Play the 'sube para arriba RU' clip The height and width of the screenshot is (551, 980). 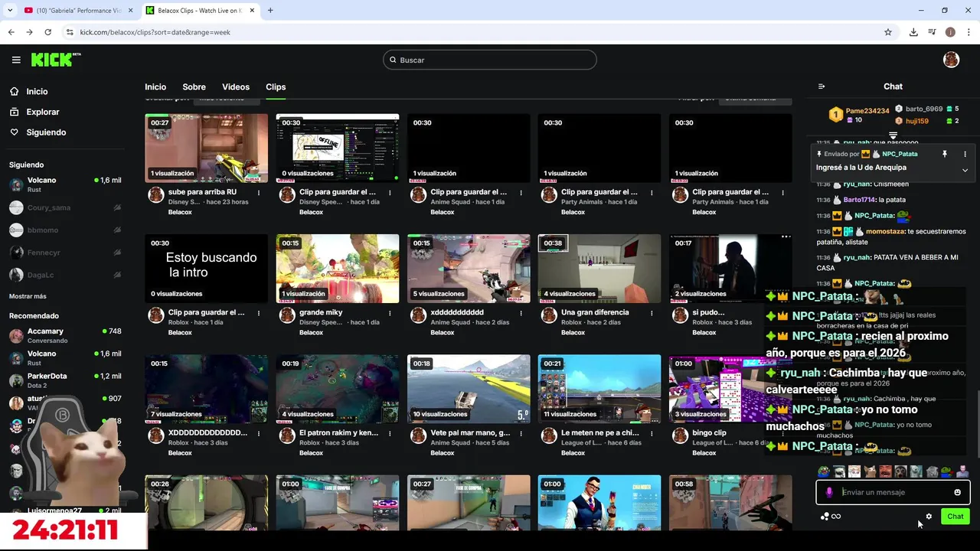[206, 148]
